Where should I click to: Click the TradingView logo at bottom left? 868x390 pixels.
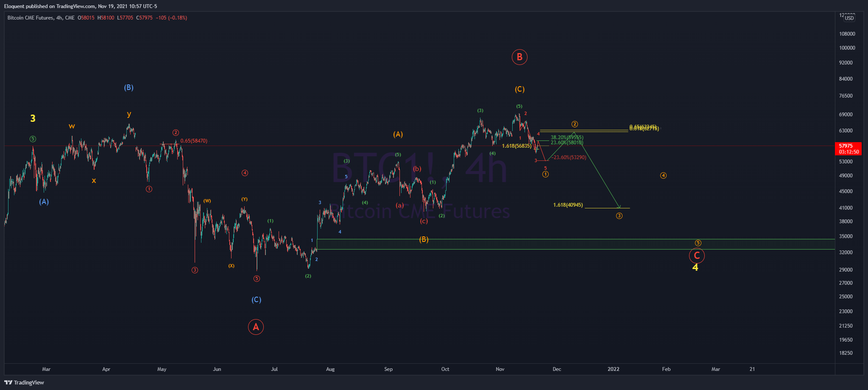pyautogui.click(x=24, y=382)
